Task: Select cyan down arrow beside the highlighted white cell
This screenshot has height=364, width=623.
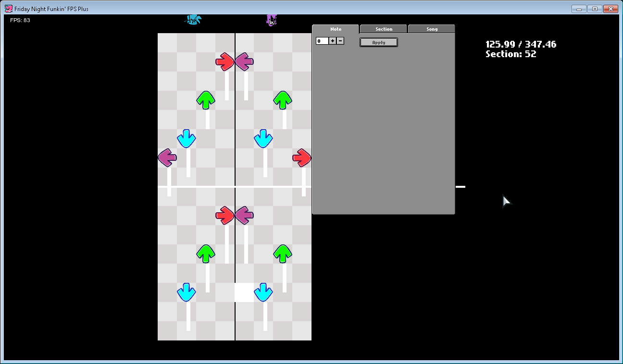Action: point(263,292)
